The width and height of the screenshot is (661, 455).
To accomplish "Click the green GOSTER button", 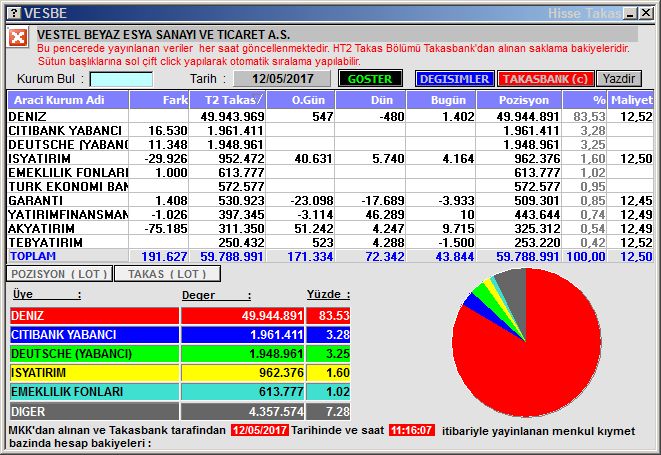I will (370, 79).
